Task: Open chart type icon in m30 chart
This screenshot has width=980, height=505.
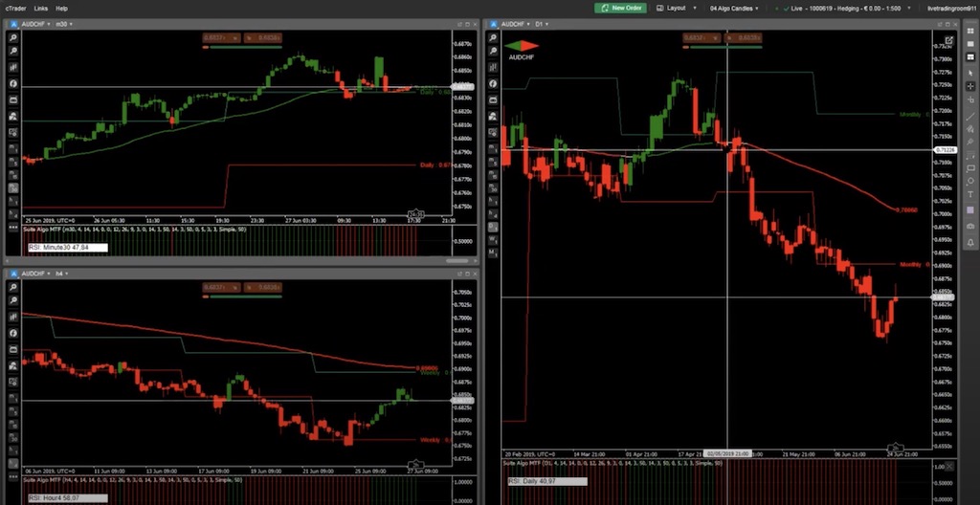Action: point(13,67)
